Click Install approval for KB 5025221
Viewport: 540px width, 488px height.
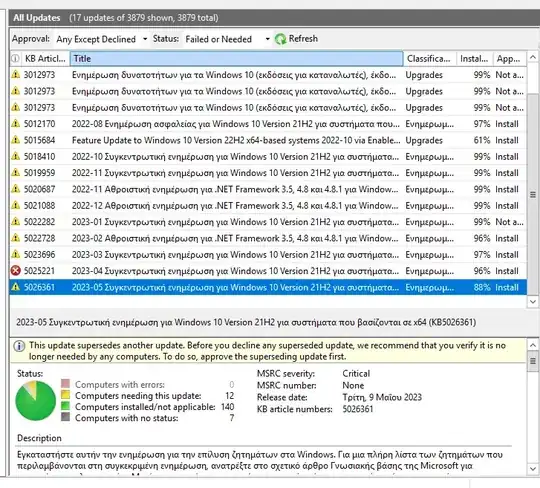coord(507,271)
